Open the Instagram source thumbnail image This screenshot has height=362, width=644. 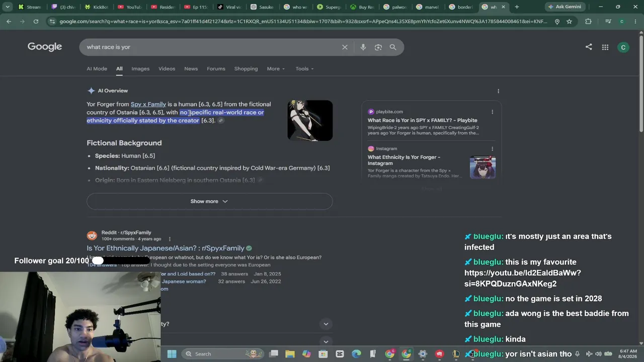(482, 167)
